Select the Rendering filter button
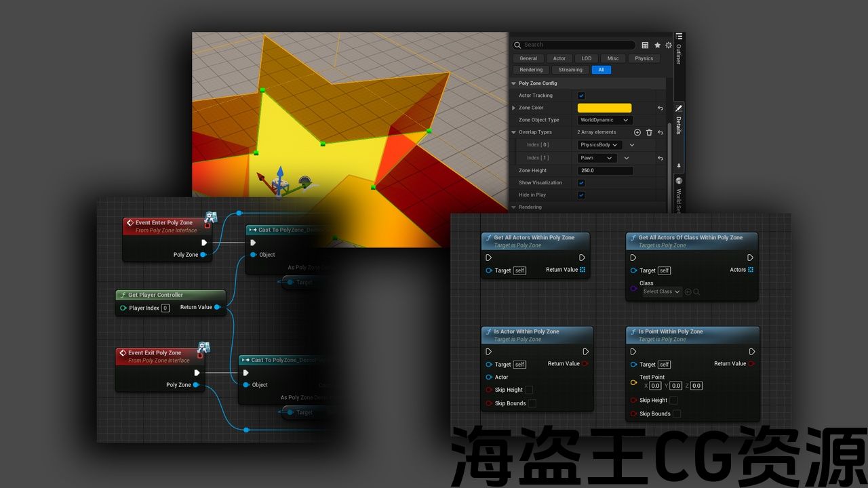This screenshot has height=488, width=868. click(531, 70)
